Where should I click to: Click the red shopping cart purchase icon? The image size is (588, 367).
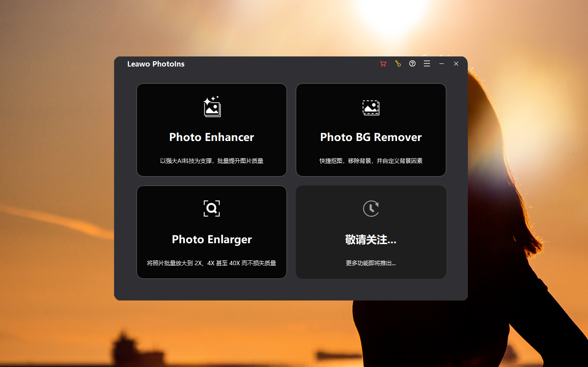tap(383, 64)
